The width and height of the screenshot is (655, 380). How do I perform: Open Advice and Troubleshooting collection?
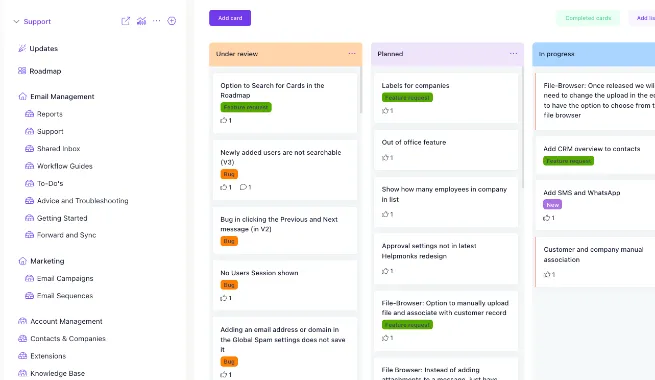coord(82,201)
